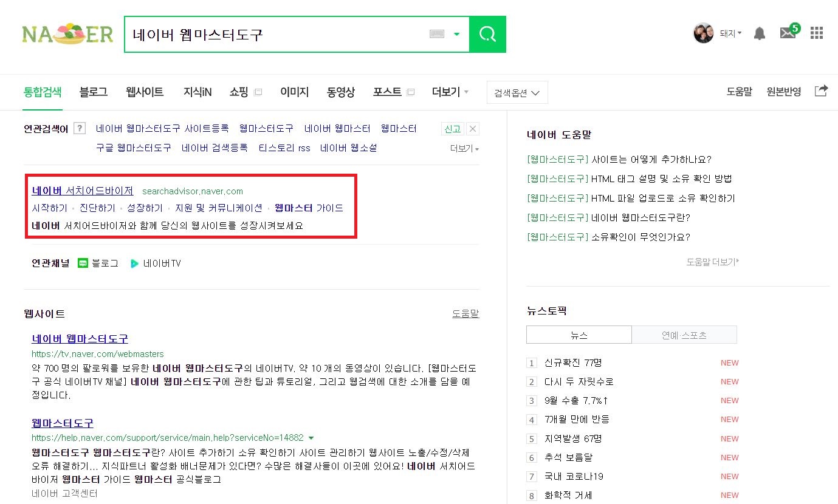Click news topic 화학적 거세
Viewport: 838px width, 504px height.
click(568, 495)
